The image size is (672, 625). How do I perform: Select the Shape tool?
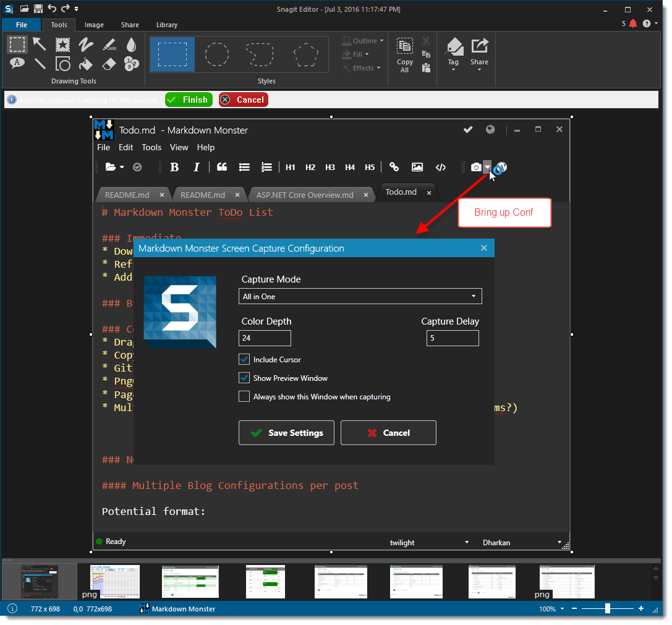pos(62,64)
